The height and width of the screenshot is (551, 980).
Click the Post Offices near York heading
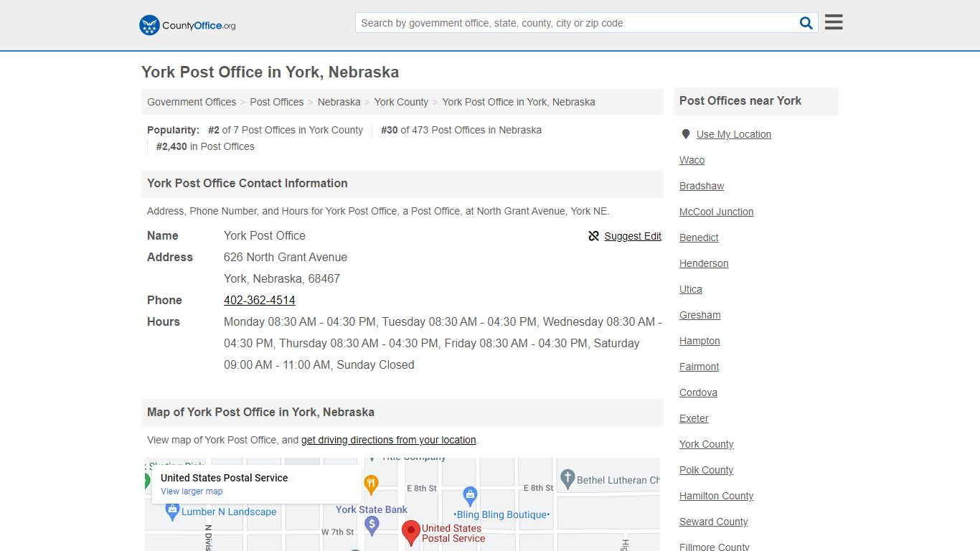(x=740, y=100)
